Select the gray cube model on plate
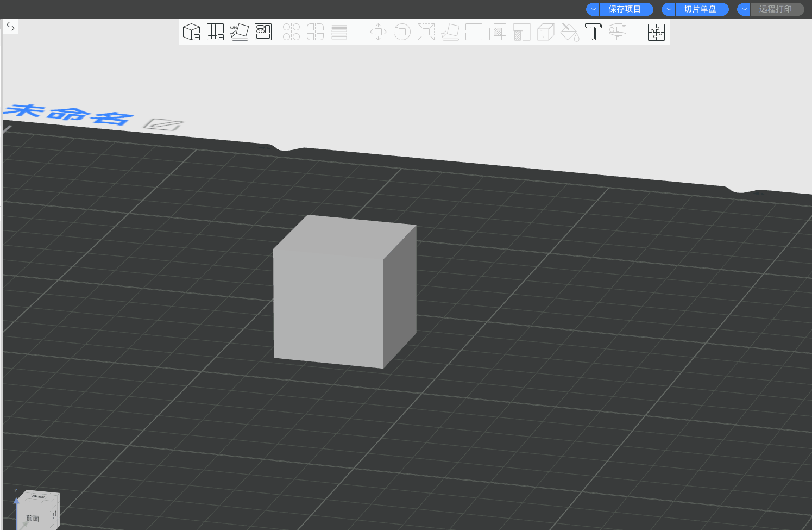 pos(344,292)
